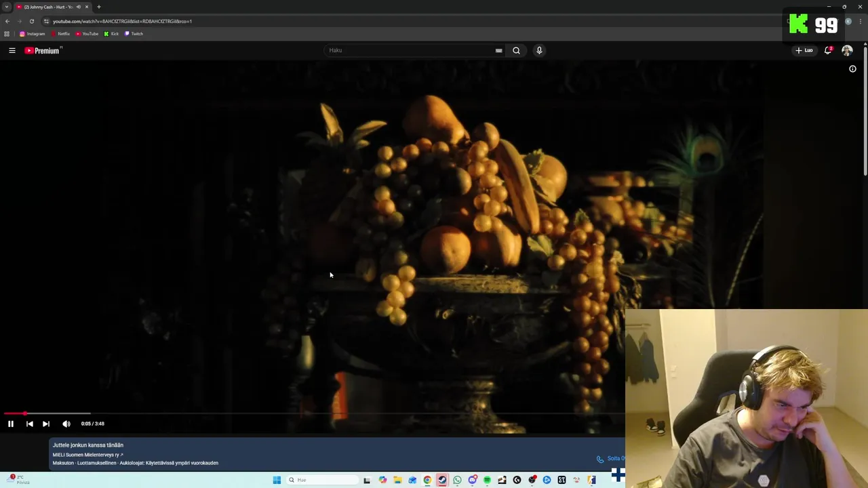The image size is (868, 488).
Task: Open Discord from the taskbar
Action: [473, 480]
